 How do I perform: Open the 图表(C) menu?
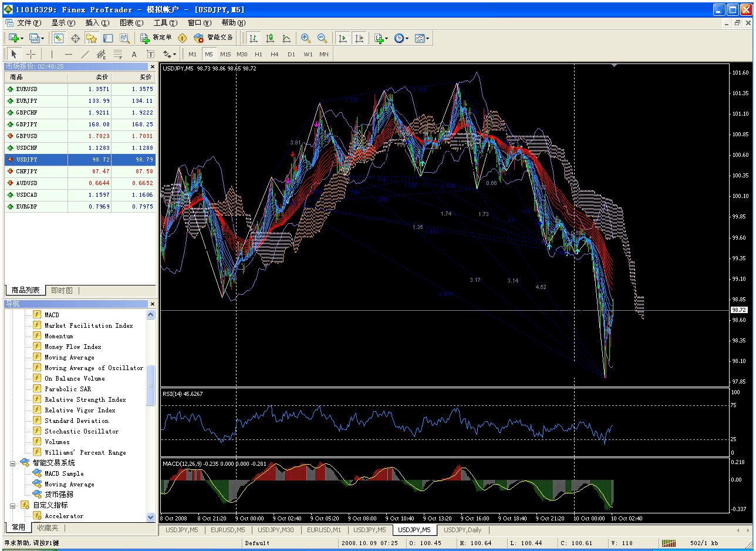[131, 23]
